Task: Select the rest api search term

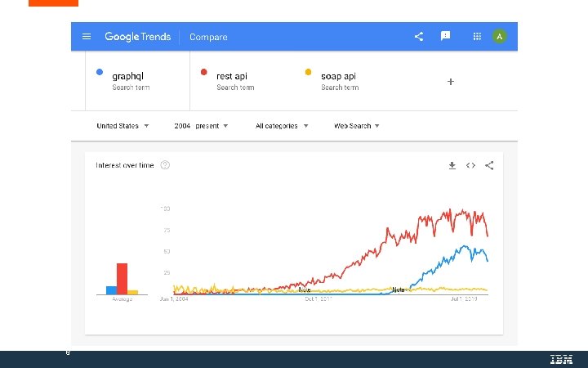Action: tap(232, 76)
